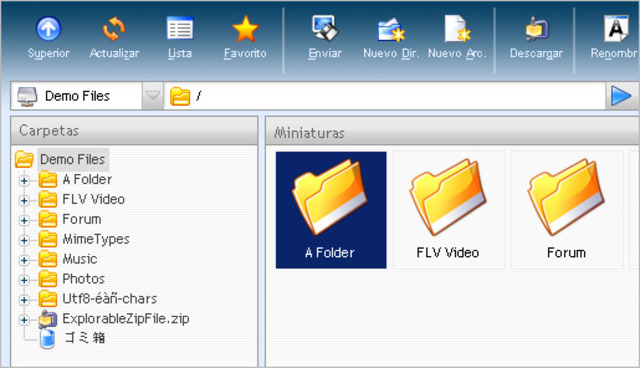Expand the Music tree node

24,260
